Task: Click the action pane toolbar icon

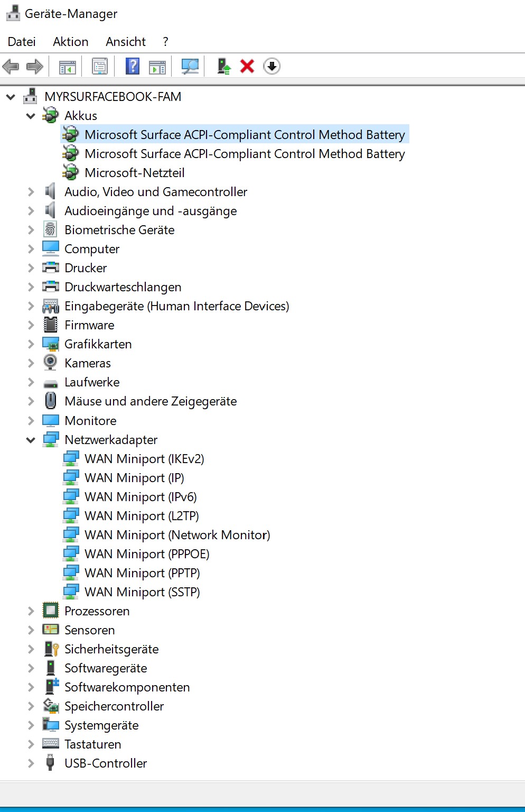Action: pyautogui.click(x=157, y=67)
